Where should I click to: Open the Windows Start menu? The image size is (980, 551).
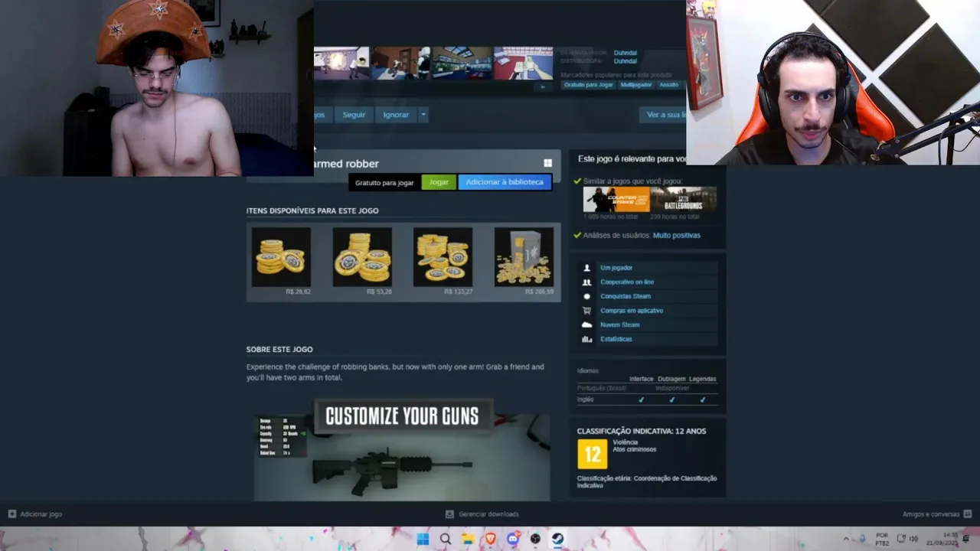tap(423, 539)
